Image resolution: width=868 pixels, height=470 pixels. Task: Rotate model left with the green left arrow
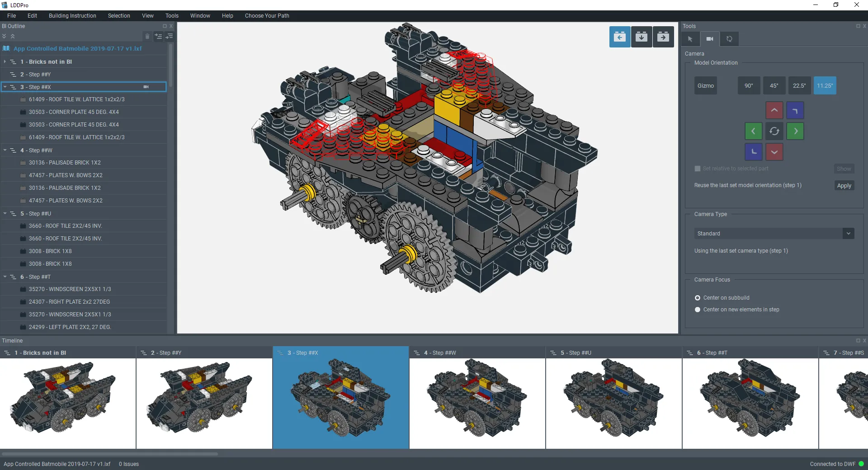[x=754, y=131]
